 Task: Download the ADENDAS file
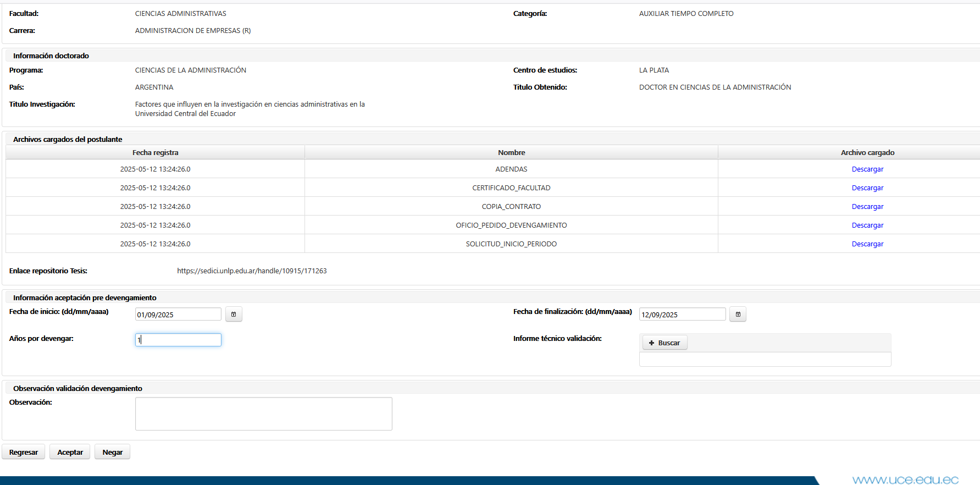point(867,169)
